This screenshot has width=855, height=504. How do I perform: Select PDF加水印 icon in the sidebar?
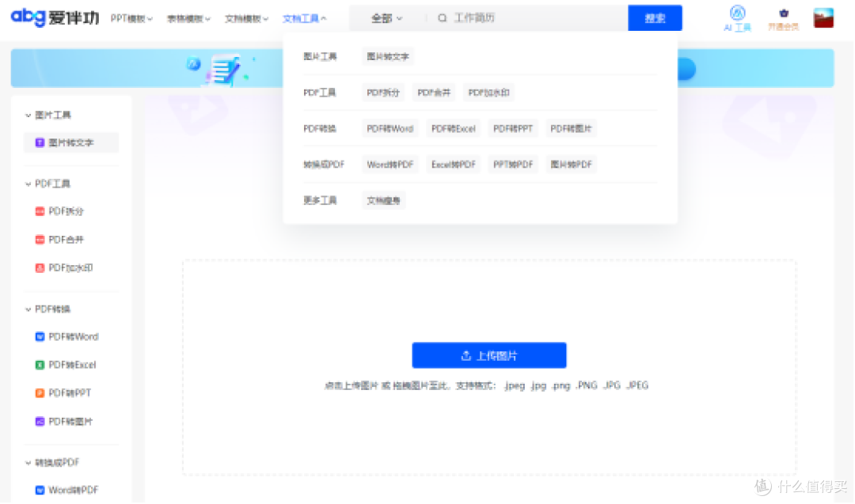click(x=40, y=268)
